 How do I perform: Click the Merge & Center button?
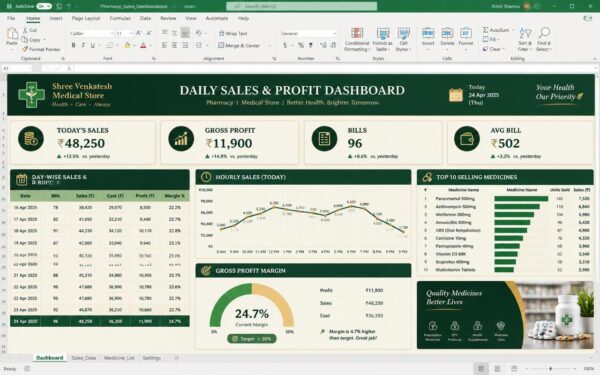(x=239, y=46)
